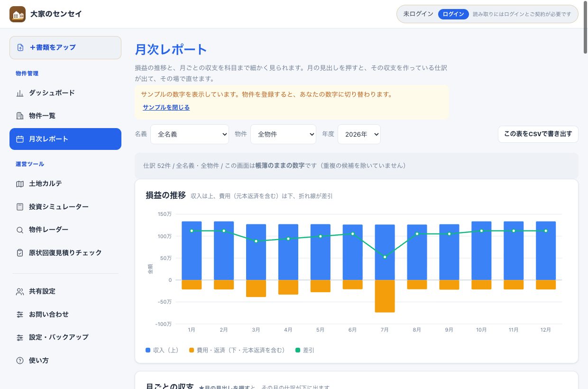Screen dimensions: 588x389
Task: Open 物件レーダー in the sidebar
Action: click(x=65, y=230)
